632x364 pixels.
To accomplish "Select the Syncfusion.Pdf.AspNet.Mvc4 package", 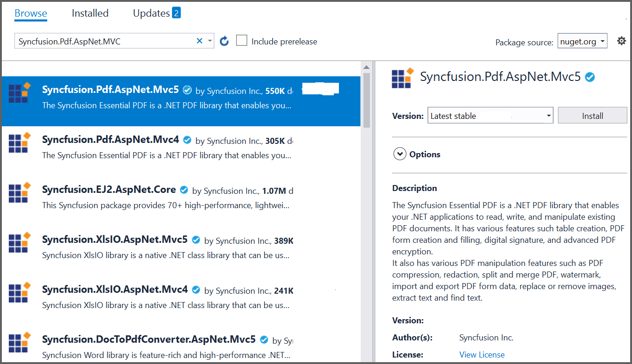I will (181, 151).
